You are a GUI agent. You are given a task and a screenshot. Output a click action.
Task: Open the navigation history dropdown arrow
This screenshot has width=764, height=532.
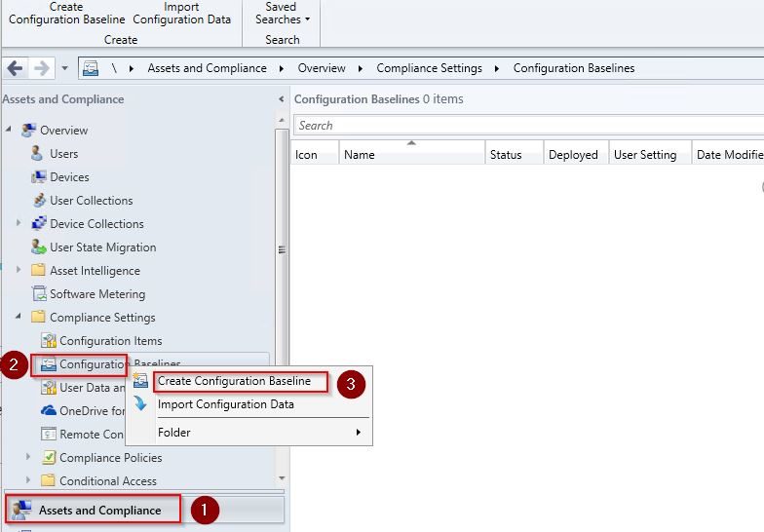point(64,68)
